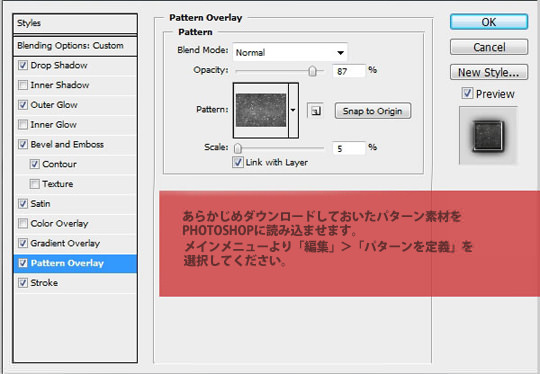Confirm with the OK button
The image size is (540, 374).
point(489,22)
